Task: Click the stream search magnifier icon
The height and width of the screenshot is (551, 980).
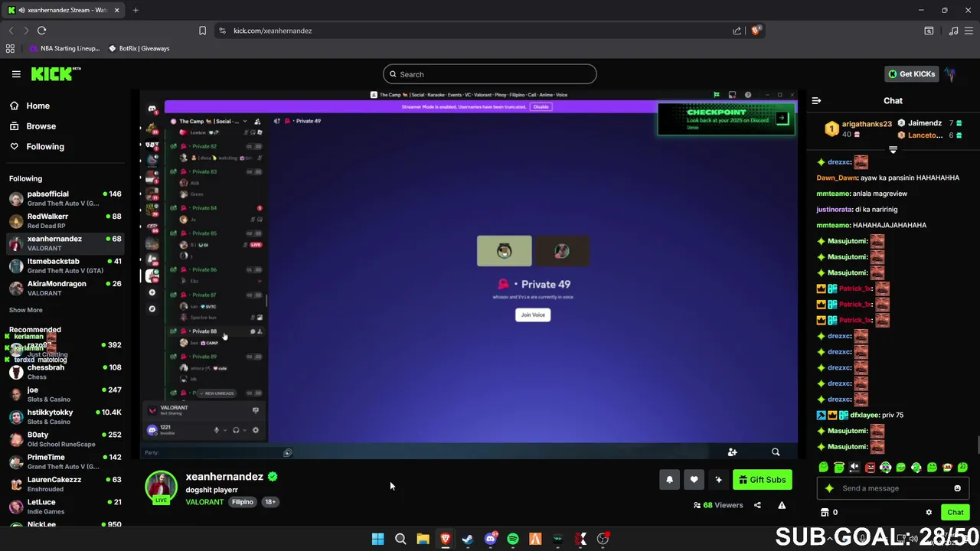Action: coord(776,452)
